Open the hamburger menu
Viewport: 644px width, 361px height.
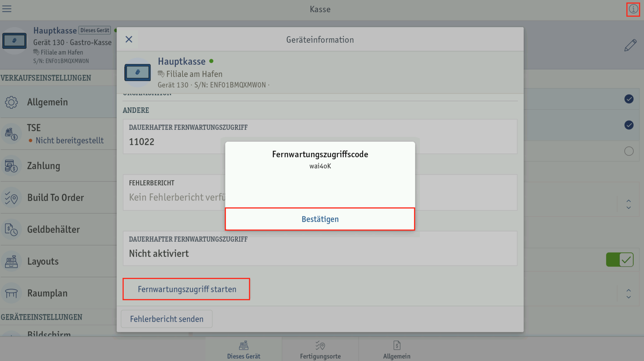(7, 9)
